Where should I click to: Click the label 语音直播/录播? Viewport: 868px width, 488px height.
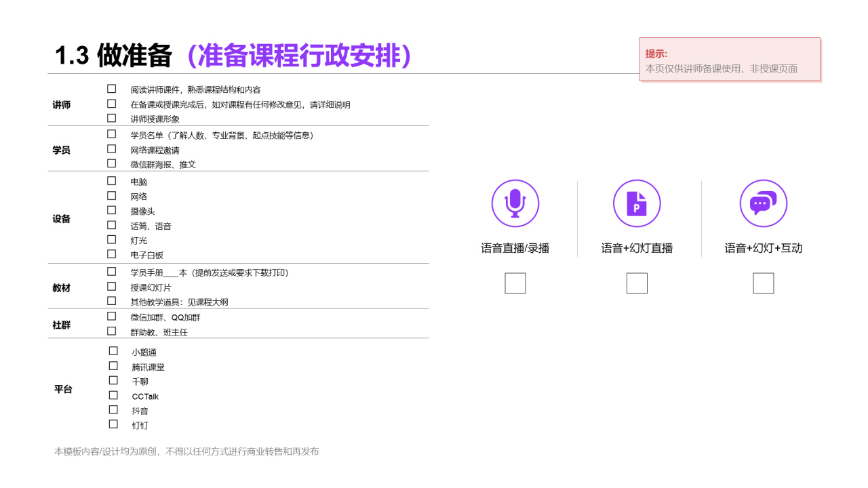(515, 248)
